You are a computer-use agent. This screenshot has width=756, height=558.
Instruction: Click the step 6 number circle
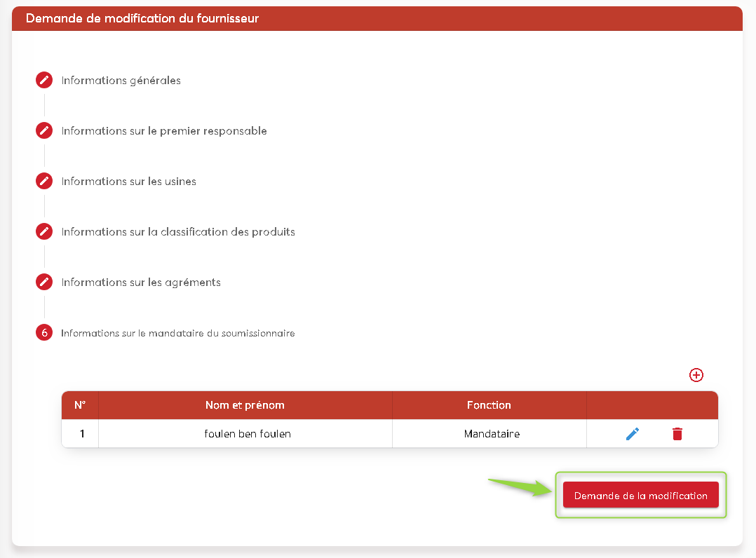(x=44, y=333)
